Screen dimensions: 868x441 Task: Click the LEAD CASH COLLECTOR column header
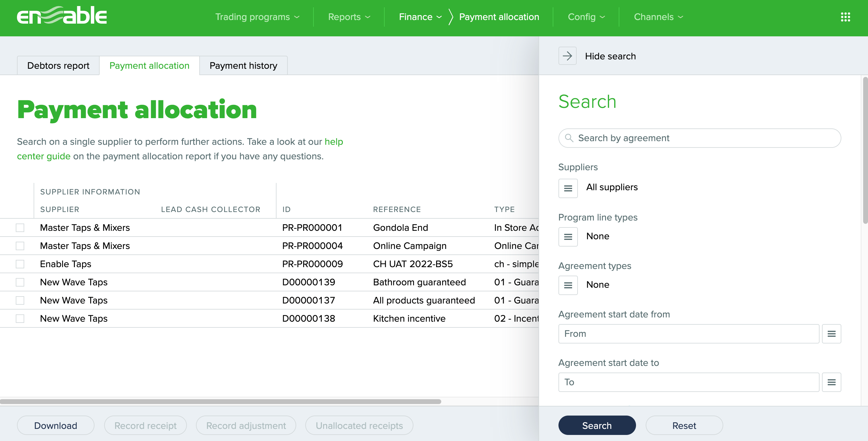tap(210, 210)
